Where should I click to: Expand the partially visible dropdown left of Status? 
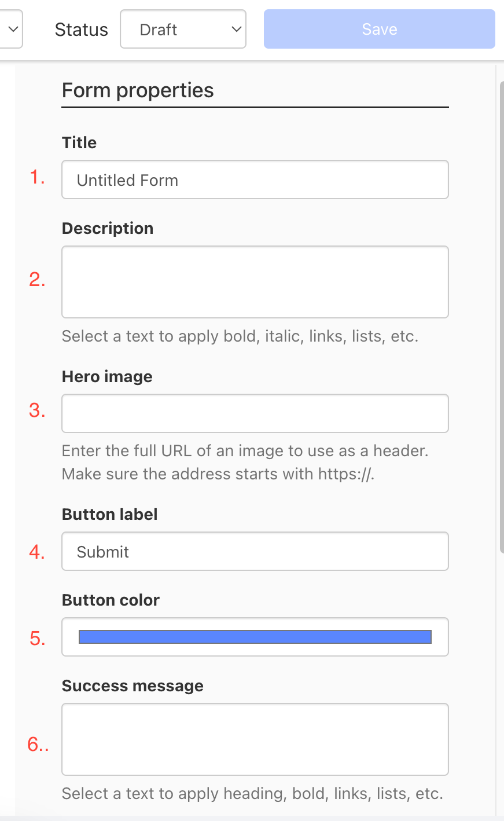(x=12, y=29)
